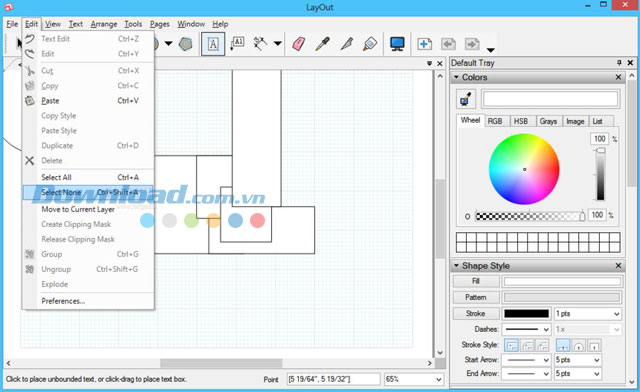Close the Default Tray with X
640x392 pixels.
(630, 62)
